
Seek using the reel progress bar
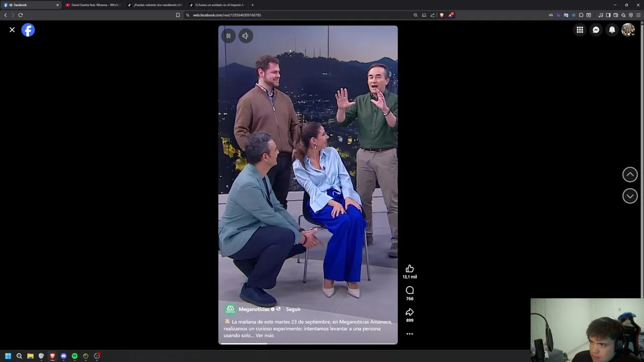click(x=308, y=343)
